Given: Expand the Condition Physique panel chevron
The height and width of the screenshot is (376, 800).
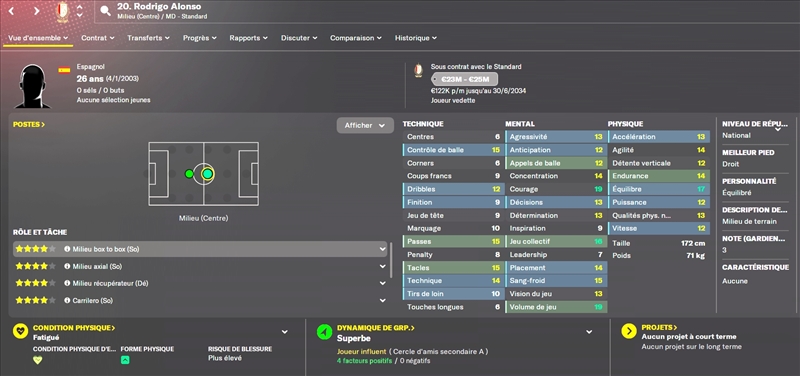Looking at the screenshot, I should (x=285, y=332).
